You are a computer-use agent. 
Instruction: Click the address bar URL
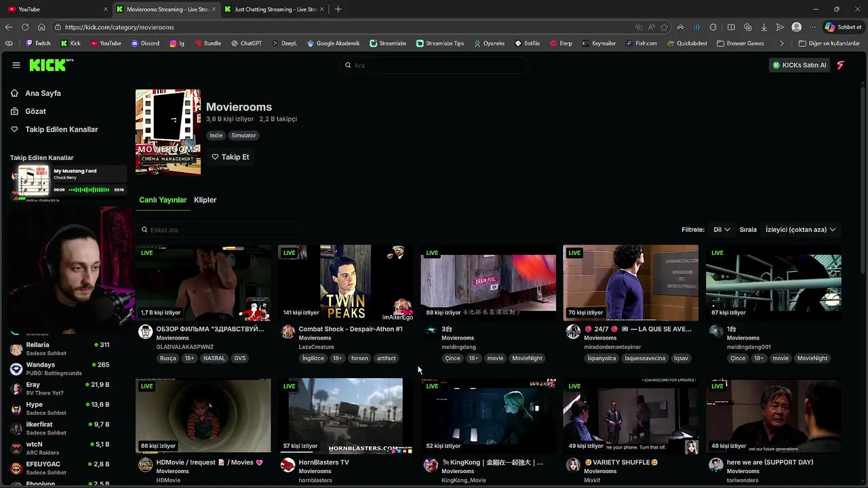[119, 27]
